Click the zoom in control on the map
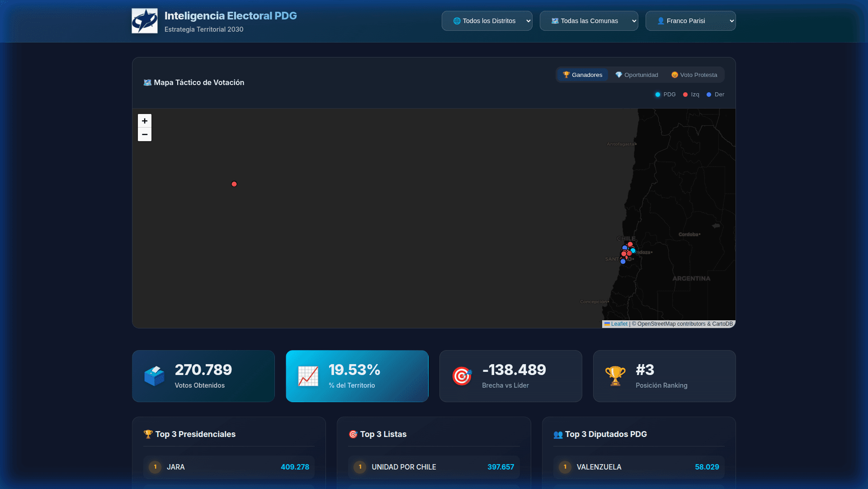The image size is (868, 489). point(144,121)
